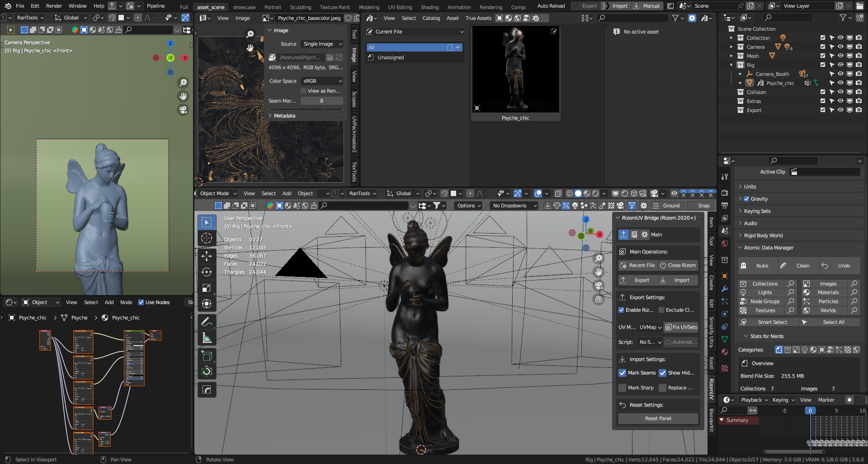This screenshot has width=868, height=464.
Task: Select the Measure ruler tool
Action: click(207, 338)
